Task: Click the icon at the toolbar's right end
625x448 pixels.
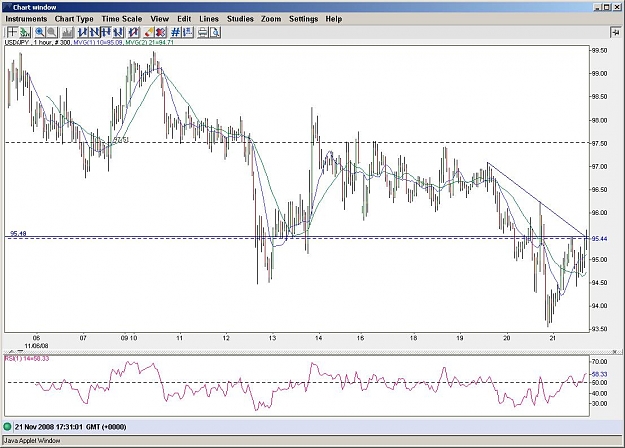Action: (x=615, y=32)
